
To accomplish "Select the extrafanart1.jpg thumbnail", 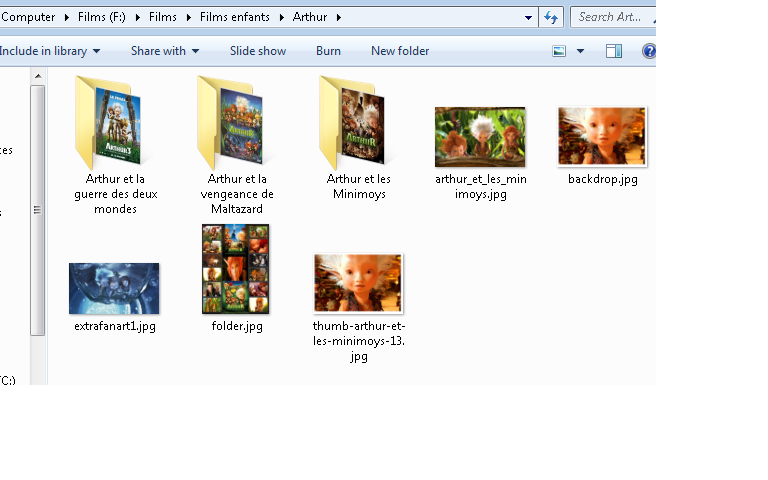I will [114, 288].
